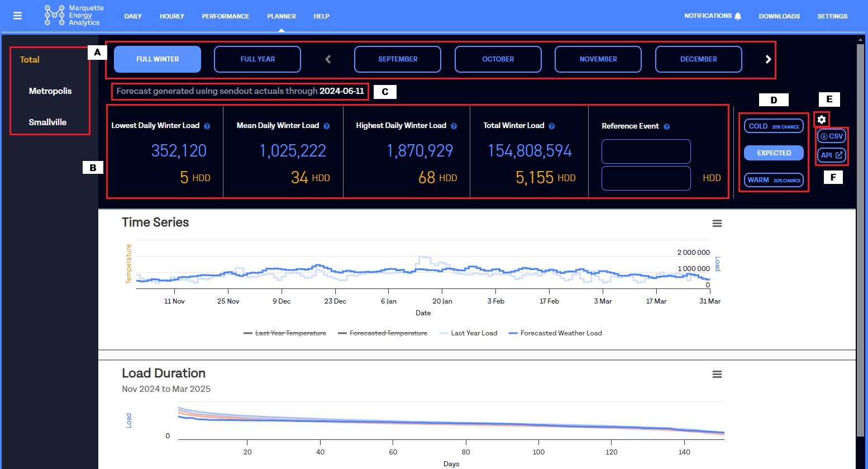The width and height of the screenshot is (868, 469).
Task: Show next months with right arrow
Action: point(768,59)
